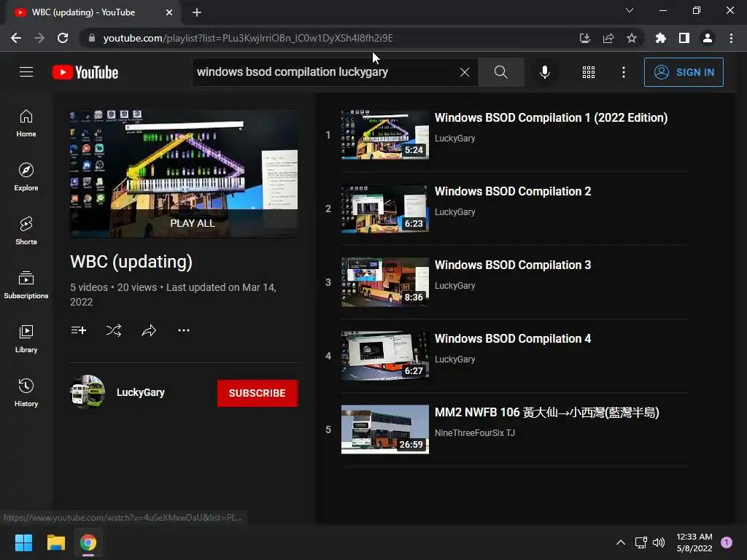
Task: Open Windows BSOD Compilation 1 thumbnail
Action: (x=385, y=135)
